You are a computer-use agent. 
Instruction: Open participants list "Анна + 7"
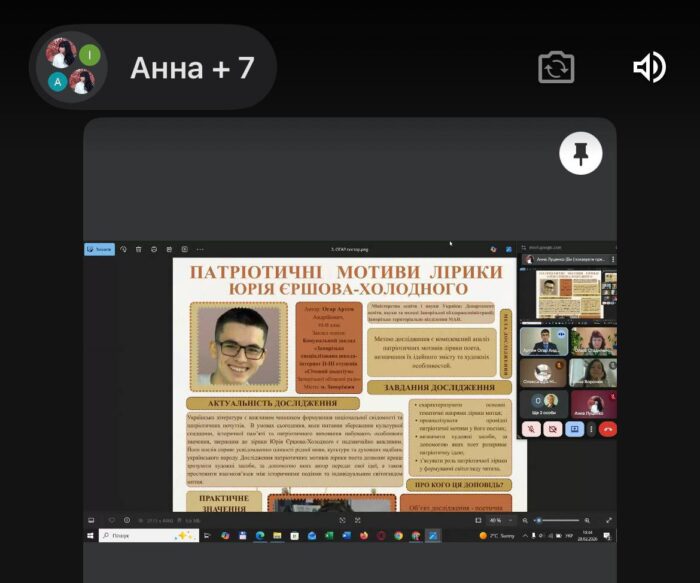tap(152, 67)
